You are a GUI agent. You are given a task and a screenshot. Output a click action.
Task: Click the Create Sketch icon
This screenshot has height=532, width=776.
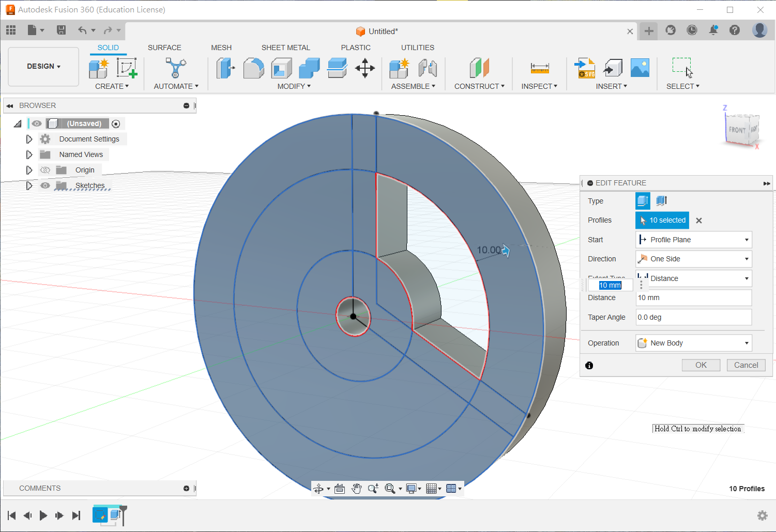(126, 68)
